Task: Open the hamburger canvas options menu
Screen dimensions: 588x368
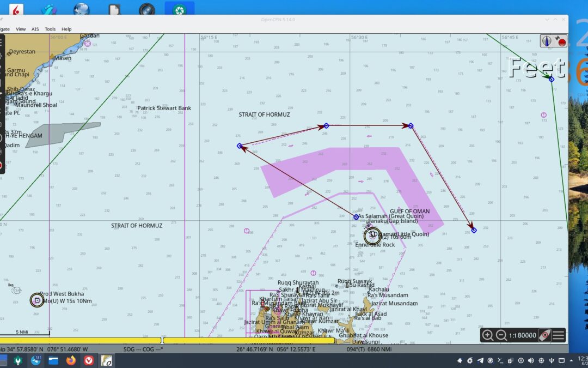Action: coord(559,335)
